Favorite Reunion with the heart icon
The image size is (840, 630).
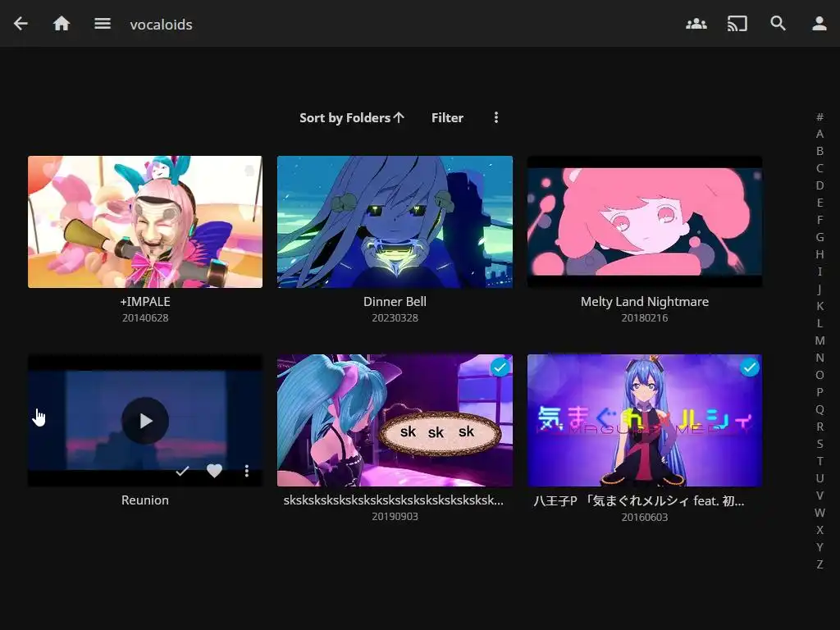coord(214,471)
